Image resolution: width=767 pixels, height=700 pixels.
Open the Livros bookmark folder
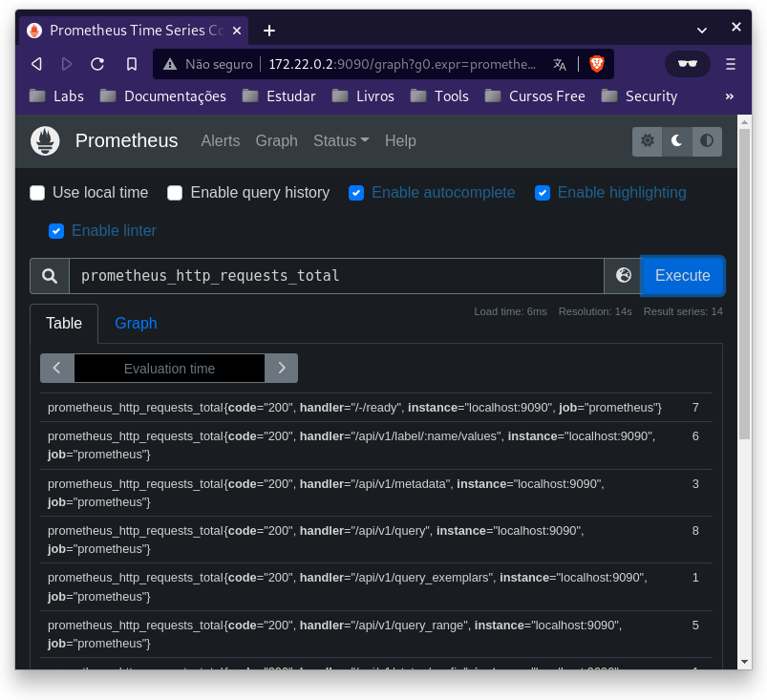(363, 95)
